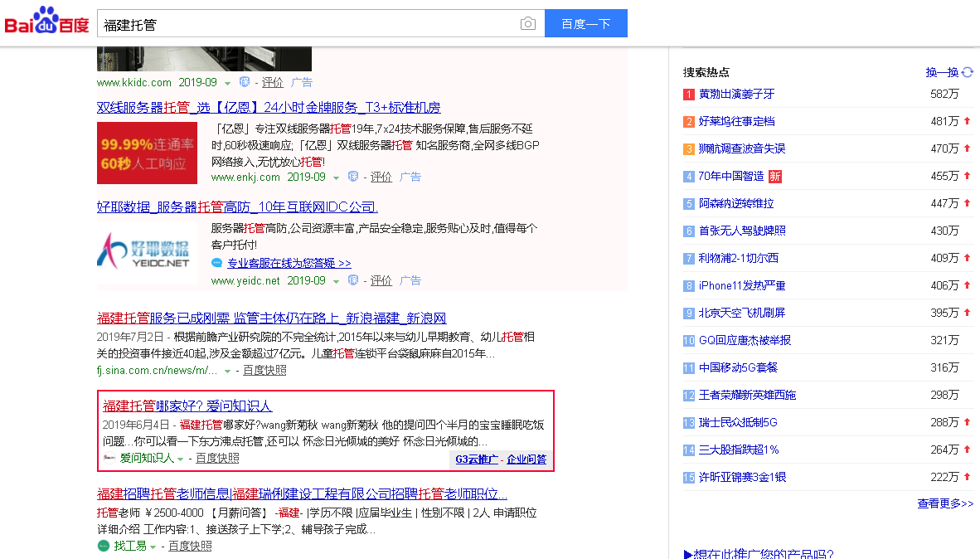Open 百度快照 for the sina result
Image resolution: width=980 pixels, height=559 pixels.
265,370
